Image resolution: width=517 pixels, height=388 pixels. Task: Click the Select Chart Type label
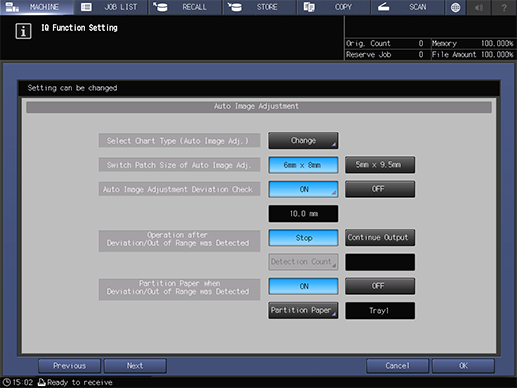tap(179, 141)
